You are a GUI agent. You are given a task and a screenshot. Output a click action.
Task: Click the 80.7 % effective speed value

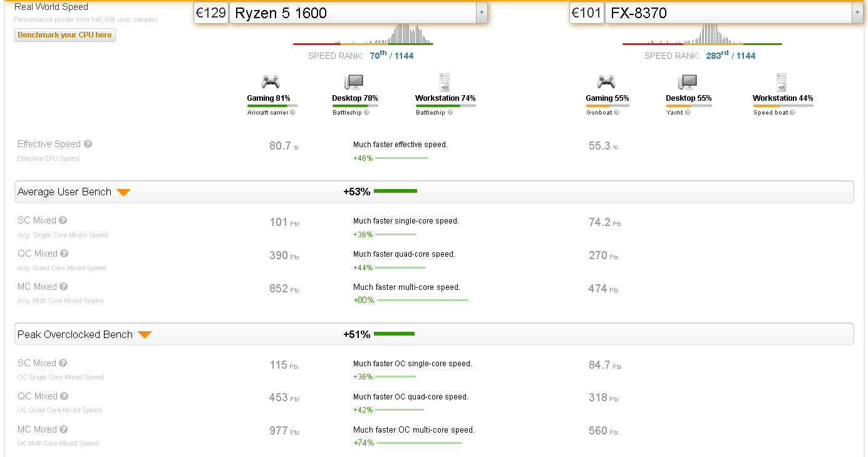tap(284, 146)
